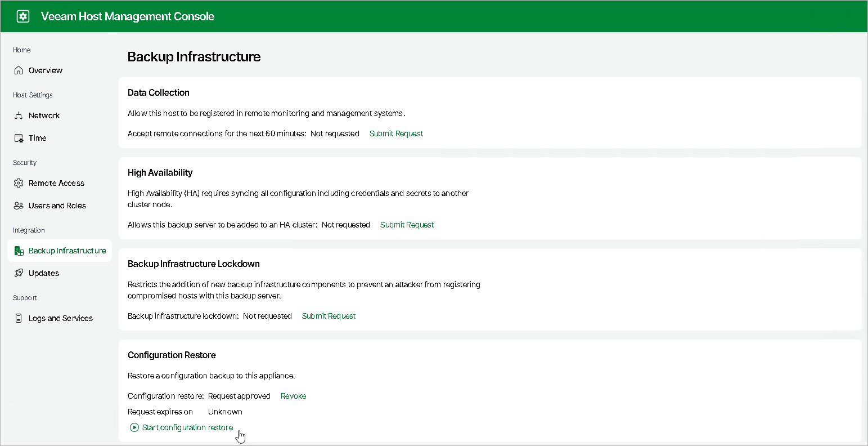Submit Request for High Availability cluster
This screenshot has height=446, width=868.
[407, 225]
